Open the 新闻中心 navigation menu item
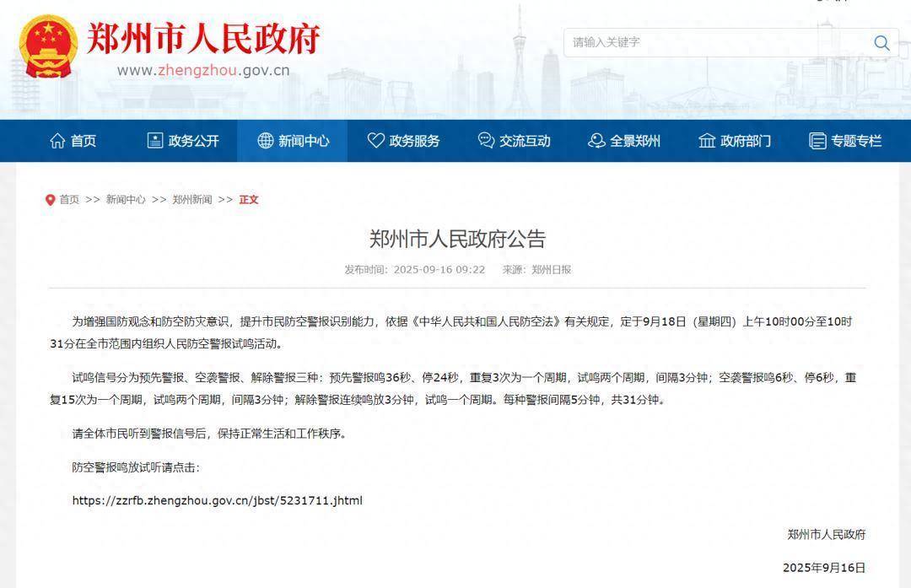Screen dimensions: 911x588 click(294, 141)
